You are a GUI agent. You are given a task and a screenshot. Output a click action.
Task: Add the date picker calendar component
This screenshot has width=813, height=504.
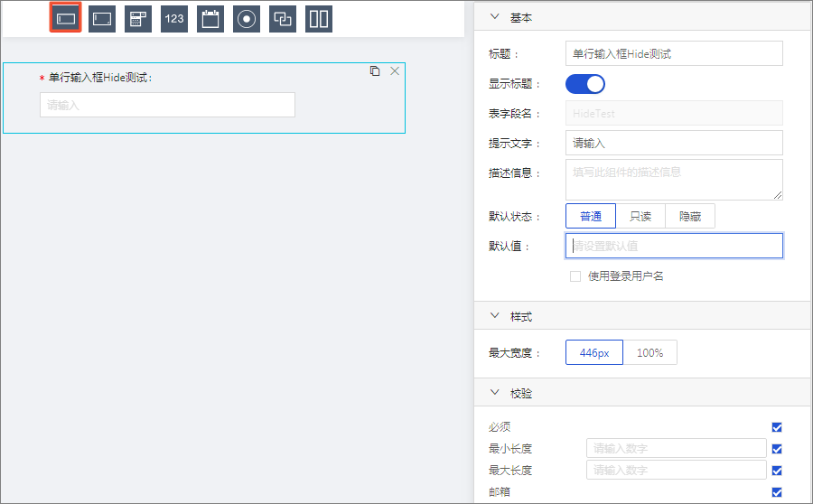(210, 19)
